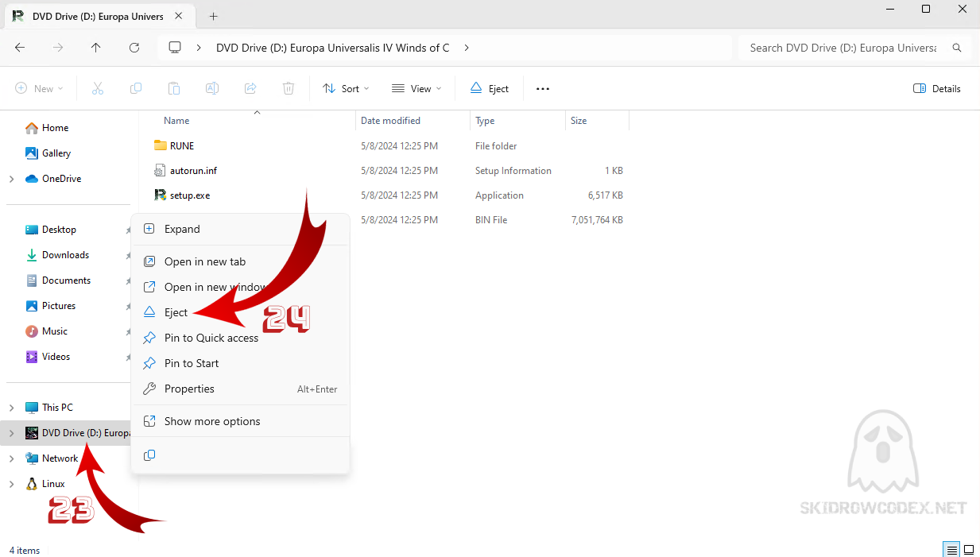Toggle the Details pane button
This screenshot has height=557, width=980.
point(937,89)
